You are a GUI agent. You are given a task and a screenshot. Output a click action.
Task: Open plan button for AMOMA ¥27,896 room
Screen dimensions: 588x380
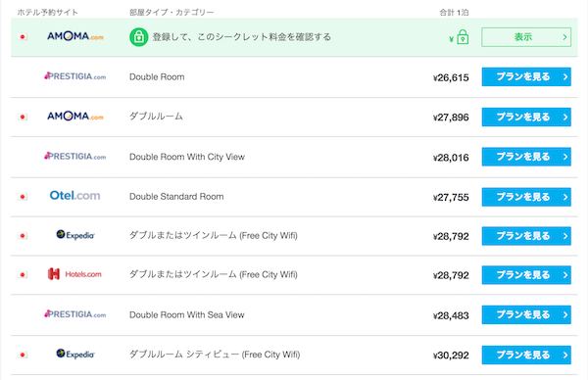(526, 117)
